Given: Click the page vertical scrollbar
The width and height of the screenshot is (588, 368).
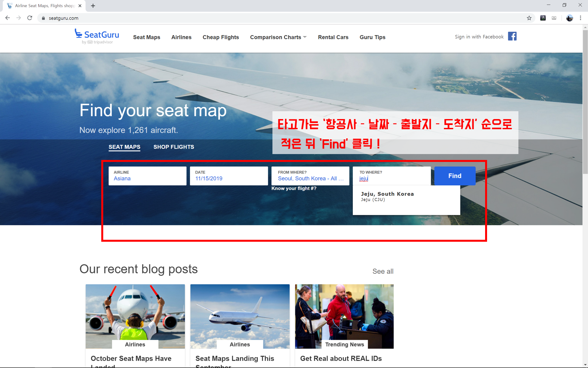Looking at the screenshot, I should 585,101.
